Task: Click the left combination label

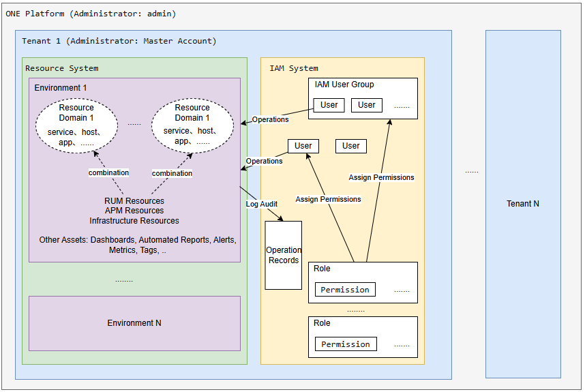Action: coord(108,172)
